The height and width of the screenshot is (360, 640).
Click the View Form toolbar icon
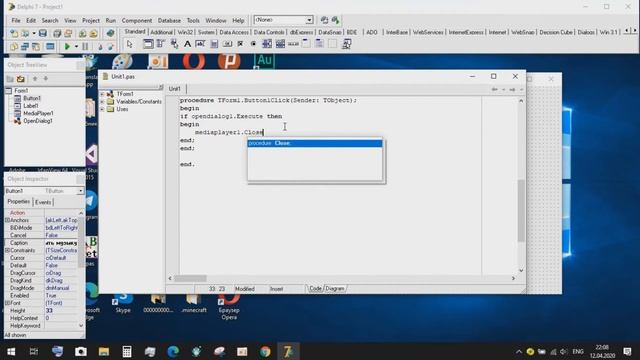click(25, 46)
